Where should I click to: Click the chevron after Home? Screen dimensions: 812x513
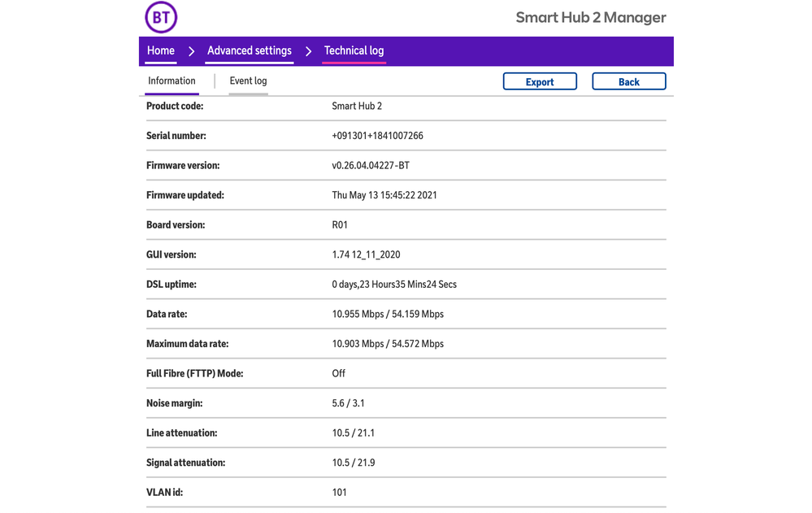191,51
